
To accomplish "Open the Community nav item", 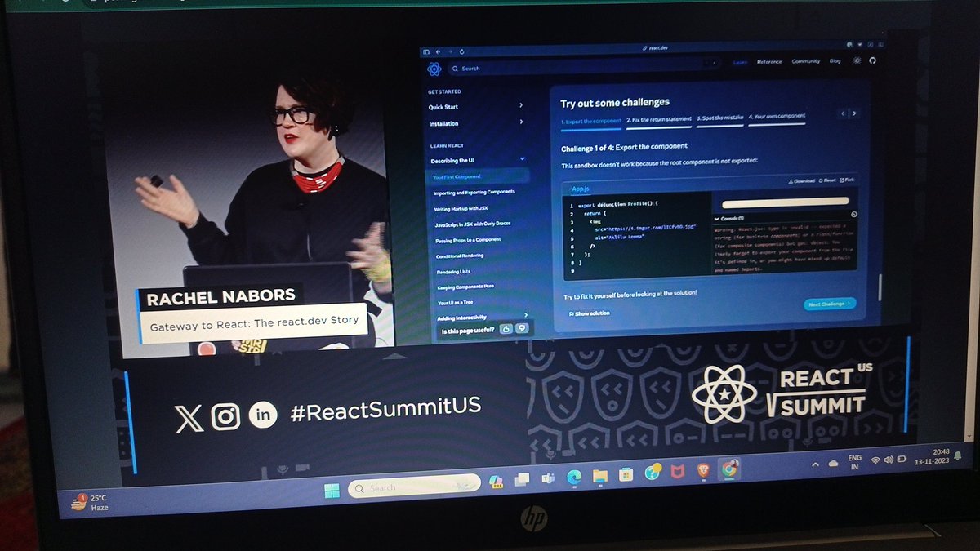I will [x=805, y=61].
